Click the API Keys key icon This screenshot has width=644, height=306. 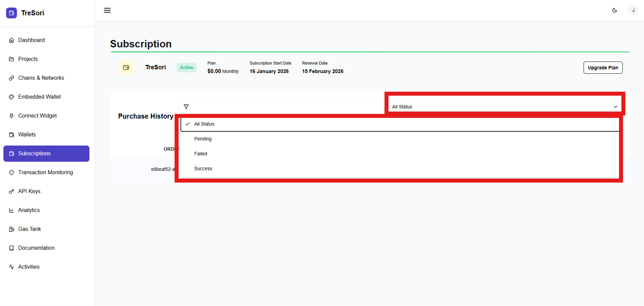pos(12,191)
